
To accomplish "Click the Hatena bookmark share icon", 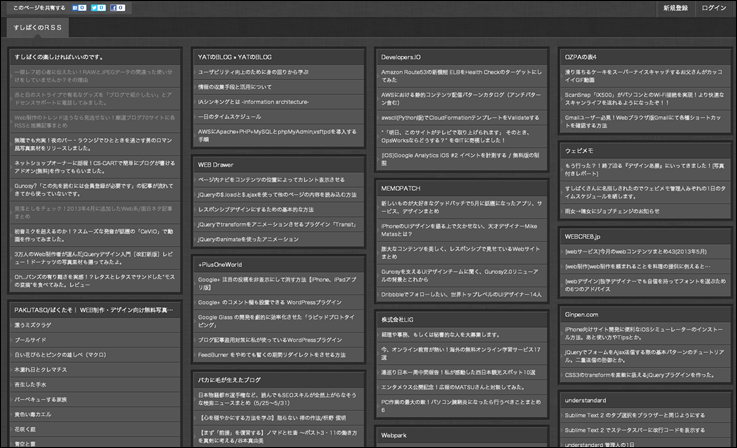I will point(80,8).
